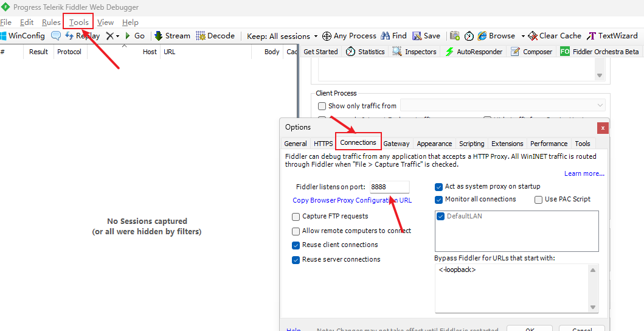Image resolution: width=644 pixels, height=331 pixels.
Task: Switch to Performance options tab
Action: point(549,144)
